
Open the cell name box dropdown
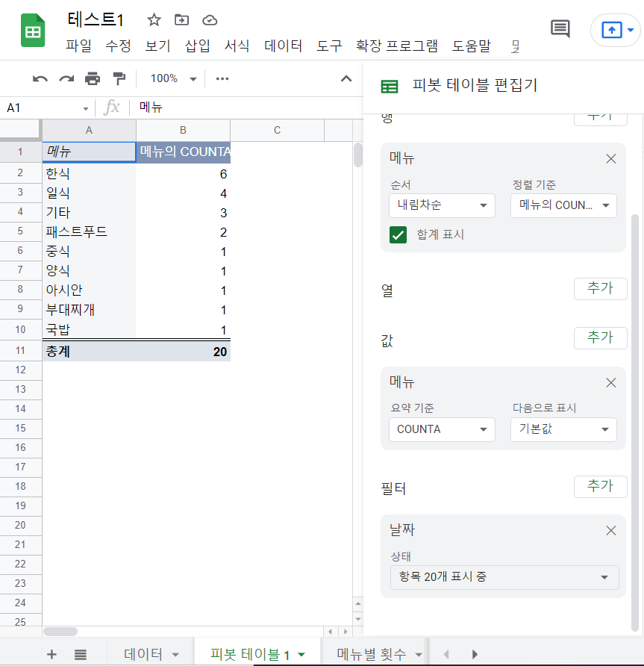pyautogui.click(x=86, y=108)
